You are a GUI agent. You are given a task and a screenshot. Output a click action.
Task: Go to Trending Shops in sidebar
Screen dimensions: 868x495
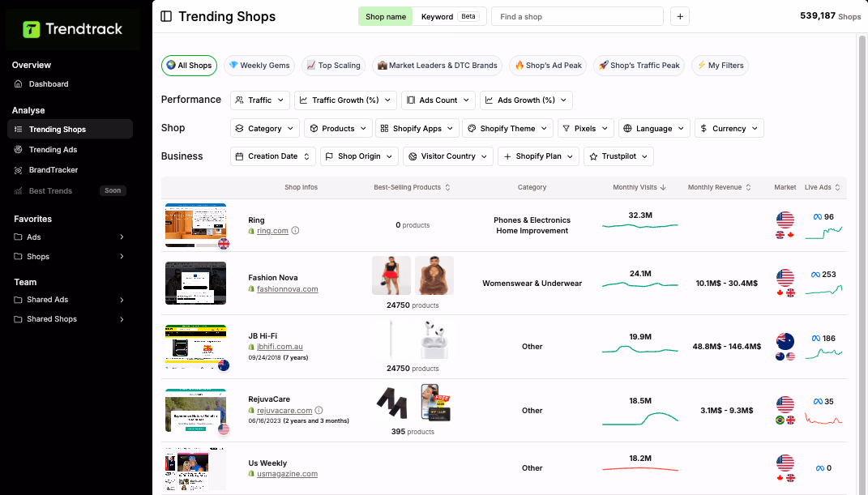click(x=70, y=129)
